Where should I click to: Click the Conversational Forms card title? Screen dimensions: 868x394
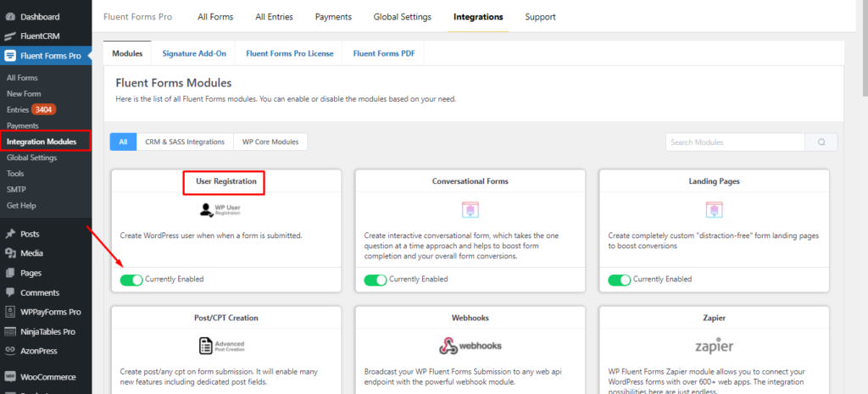[x=470, y=181]
